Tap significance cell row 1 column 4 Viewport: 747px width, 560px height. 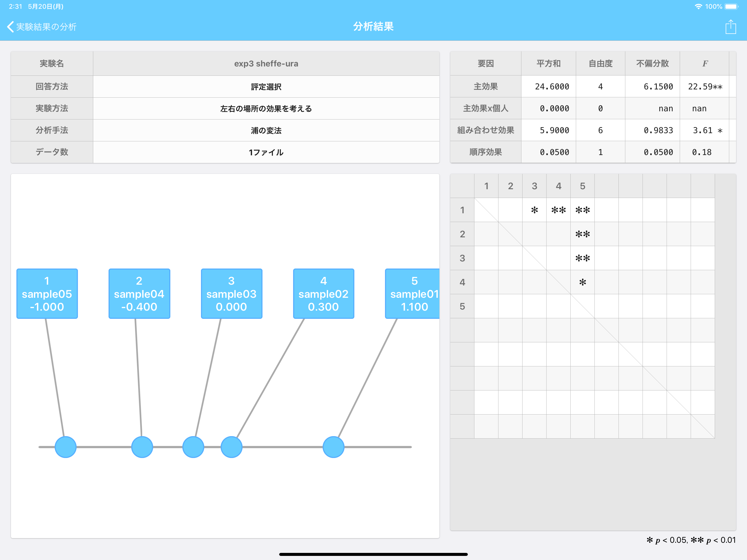pyautogui.click(x=559, y=210)
